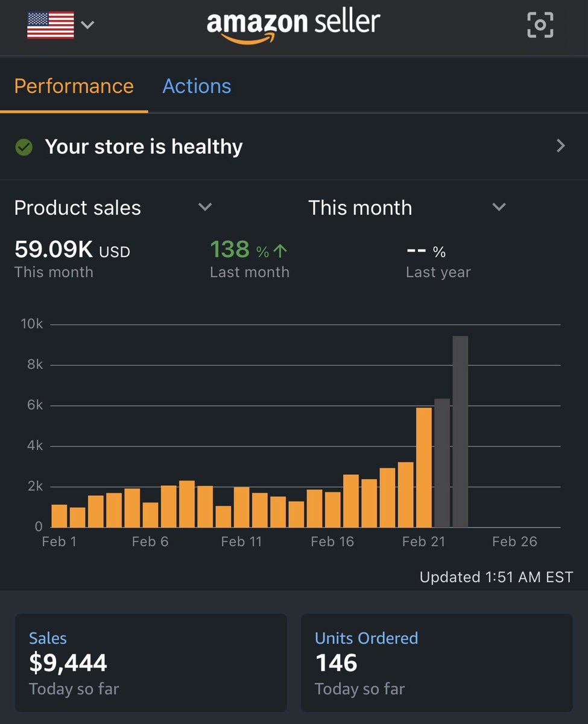Open the Product sales metric dropdown
Image resolution: width=588 pixels, height=724 pixels.
tap(204, 207)
